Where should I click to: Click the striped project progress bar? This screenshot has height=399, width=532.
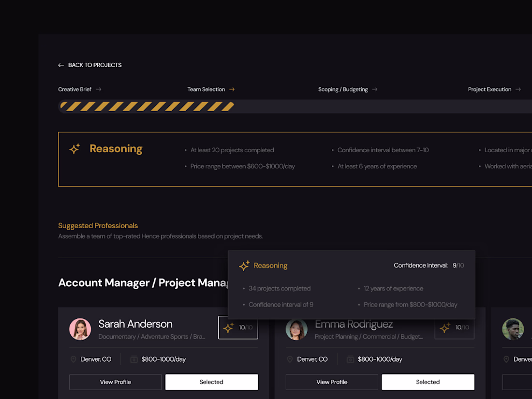point(295,106)
